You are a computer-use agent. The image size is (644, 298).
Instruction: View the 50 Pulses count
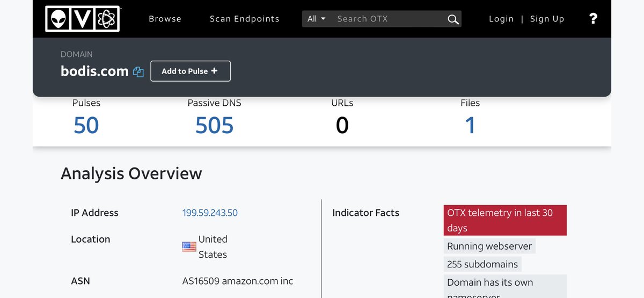point(86,126)
